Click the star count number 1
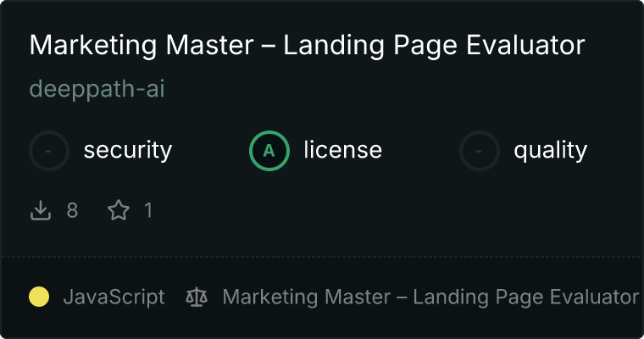The height and width of the screenshot is (339, 644). 148,210
